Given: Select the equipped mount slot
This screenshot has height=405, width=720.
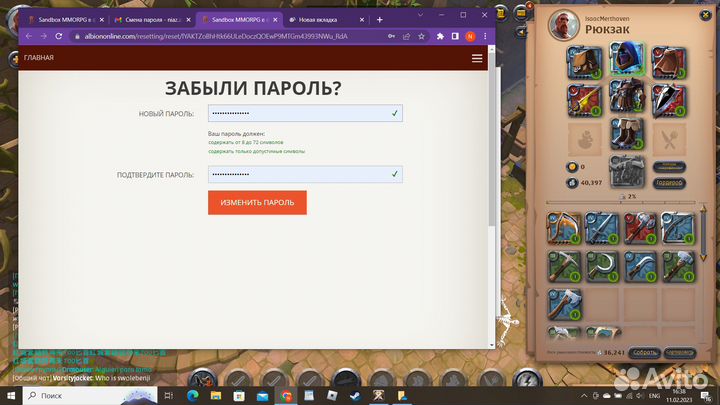Looking at the screenshot, I should (627, 171).
